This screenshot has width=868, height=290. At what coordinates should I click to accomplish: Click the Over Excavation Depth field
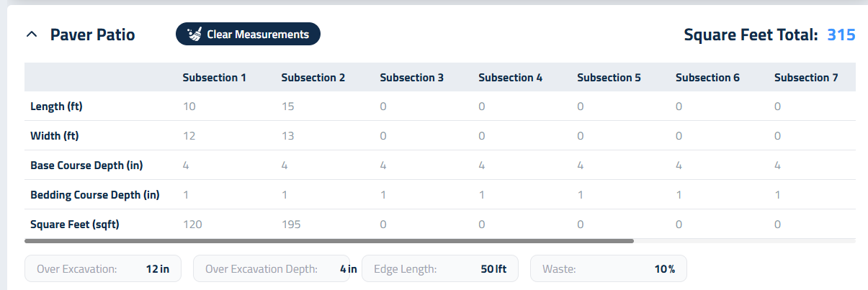272,269
